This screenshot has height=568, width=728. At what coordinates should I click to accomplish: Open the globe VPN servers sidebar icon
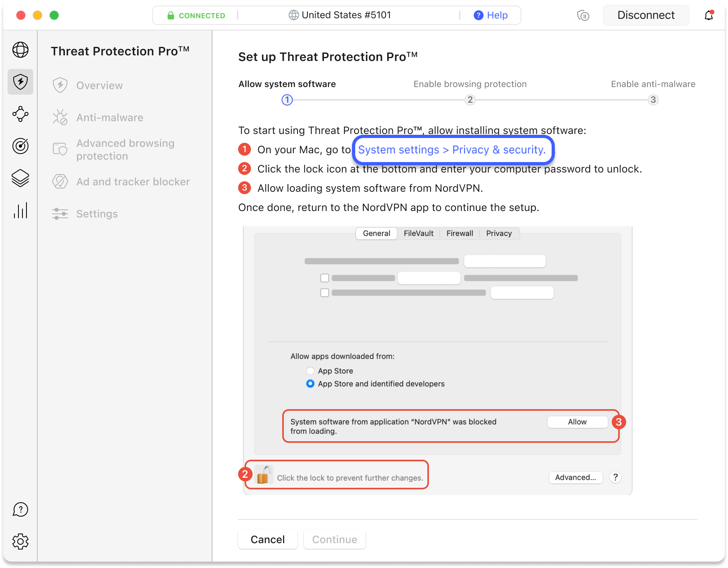pos(20,50)
